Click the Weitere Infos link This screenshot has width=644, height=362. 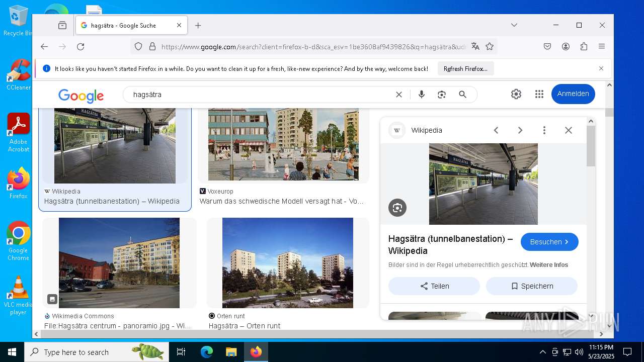tap(549, 265)
